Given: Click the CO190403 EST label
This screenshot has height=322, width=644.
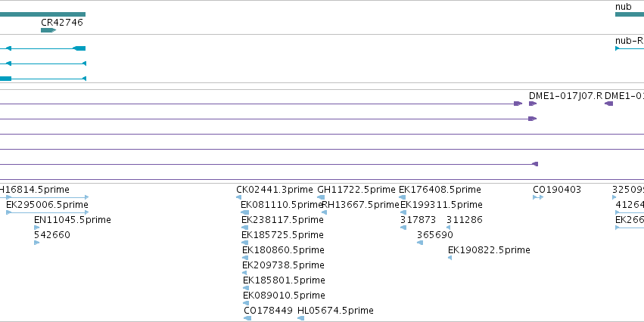Looking at the screenshot, I should pyautogui.click(x=557, y=190).
